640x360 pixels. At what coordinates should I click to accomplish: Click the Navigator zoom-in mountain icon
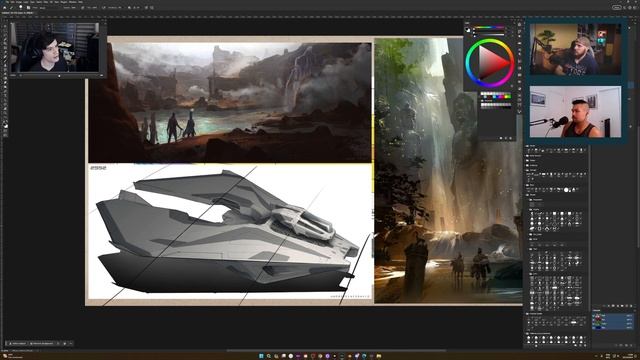pos(102,76)
